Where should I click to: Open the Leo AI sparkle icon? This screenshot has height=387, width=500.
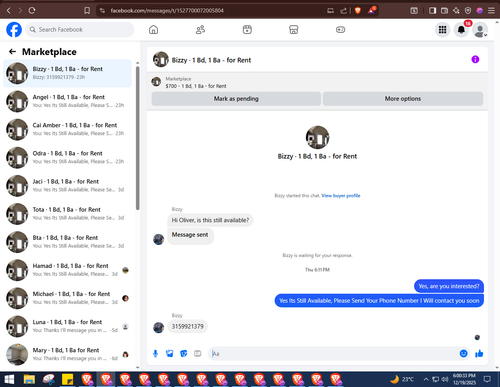456,11
